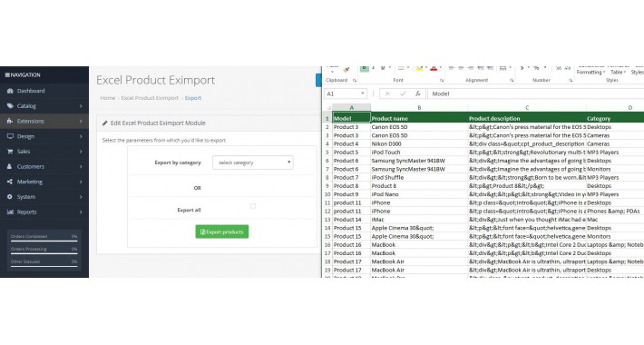The image size is (644, 345).
Task: Click the Customers person icon
Action: [10, 166]
